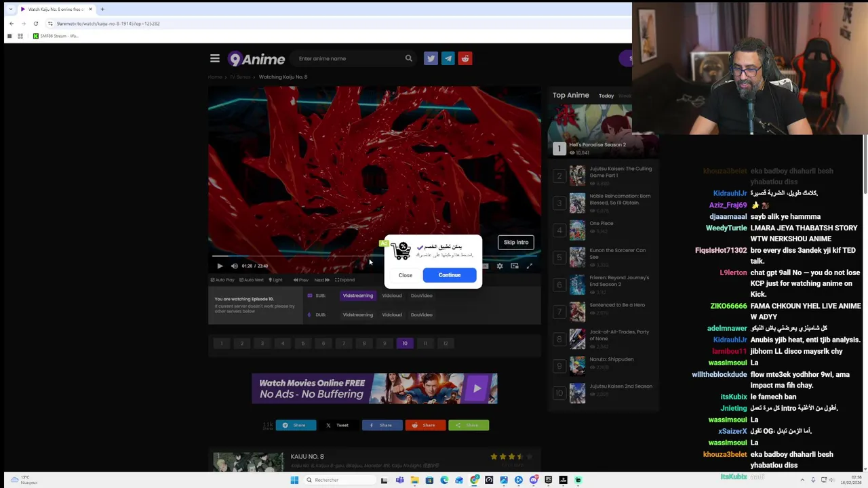
Task: Enable picture-in-picture mode
Action: 515,266
